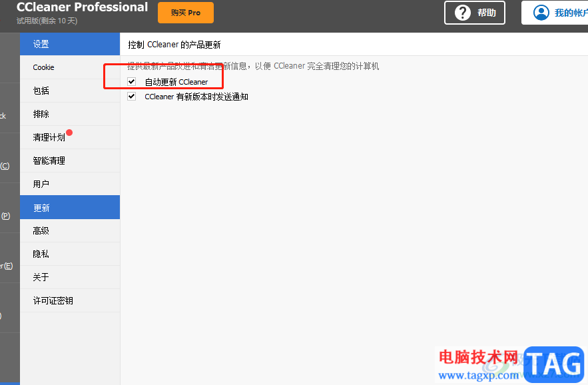Viewport: 588px width, 385px height.
Task: Open the 许可证密钥 license key section
Action: click(70, 300)
